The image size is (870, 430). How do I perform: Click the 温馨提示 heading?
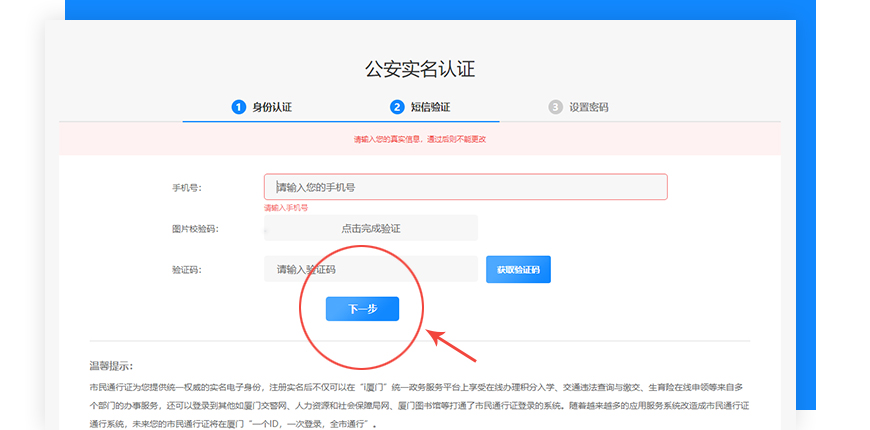pos(111,367)
